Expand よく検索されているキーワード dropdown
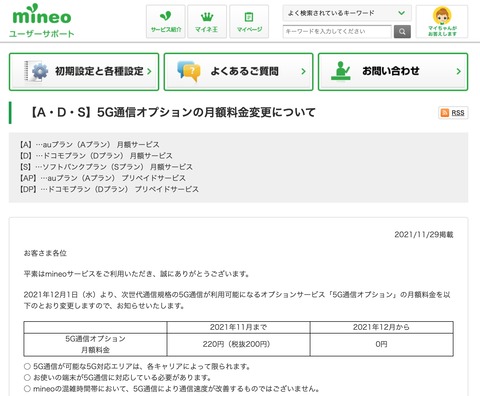The image size is (480, 396). [x=347, y=13]
